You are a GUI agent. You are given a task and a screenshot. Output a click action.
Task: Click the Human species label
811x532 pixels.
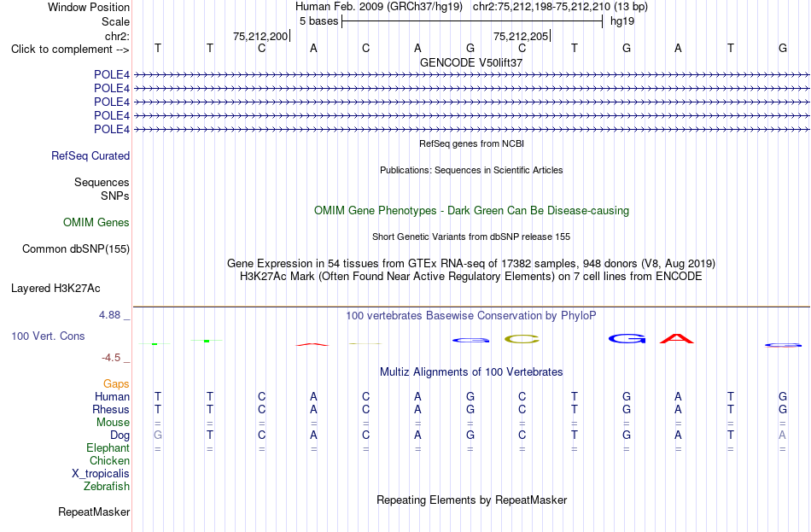[x=112, y=397]
